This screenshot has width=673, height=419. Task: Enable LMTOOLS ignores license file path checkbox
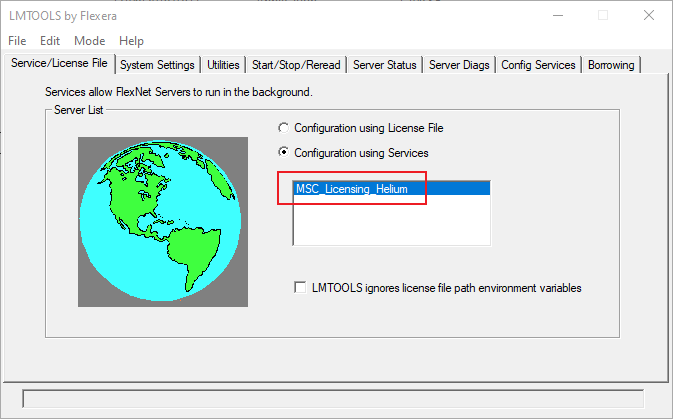pos(301,288)
